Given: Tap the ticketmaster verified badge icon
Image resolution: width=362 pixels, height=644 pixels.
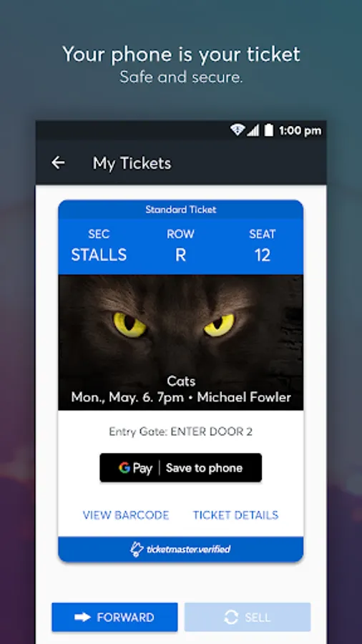Looking at the screenshot, I should tap(136, 549).
